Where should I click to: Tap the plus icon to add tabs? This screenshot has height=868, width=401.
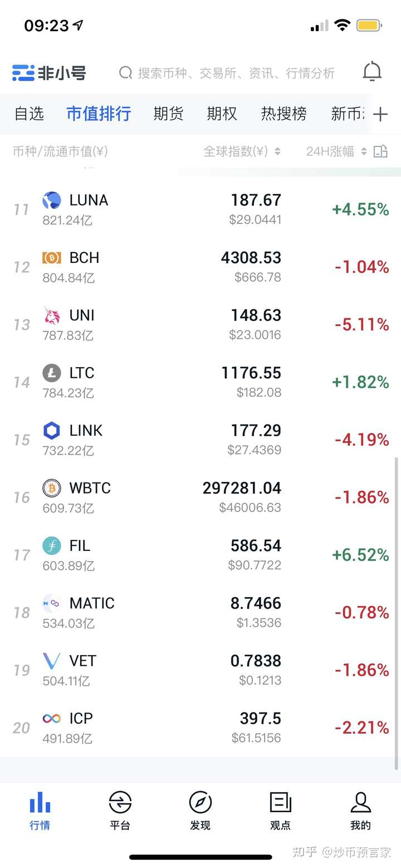tap(380, 114)
